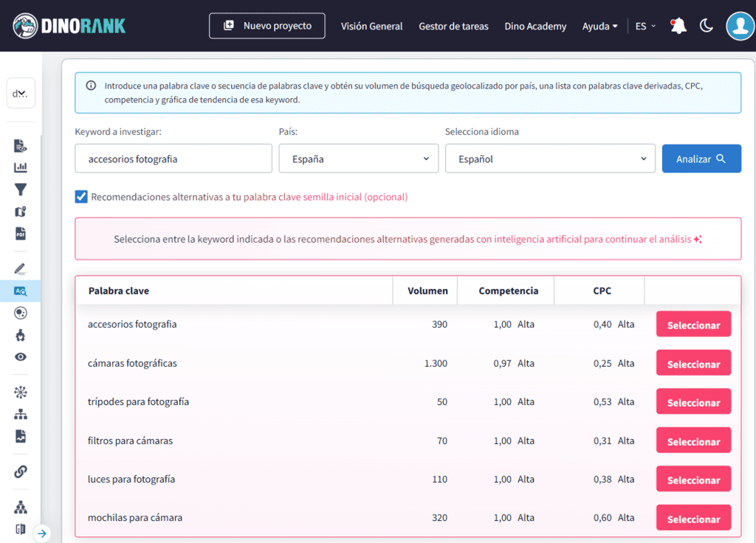The image size is (756, 543).
Task: Select the funnel filter tool in the sidebar
Action: point(21,190)
